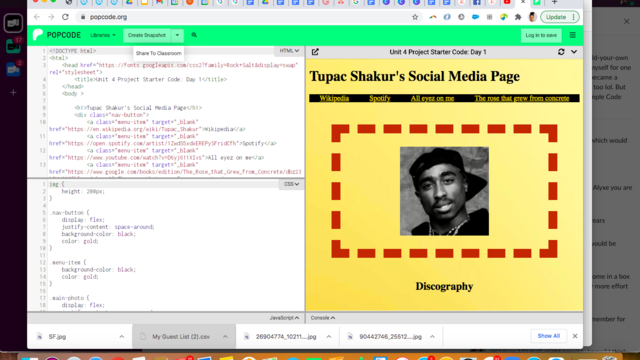Open sidebar app with 17 badge

13,46
